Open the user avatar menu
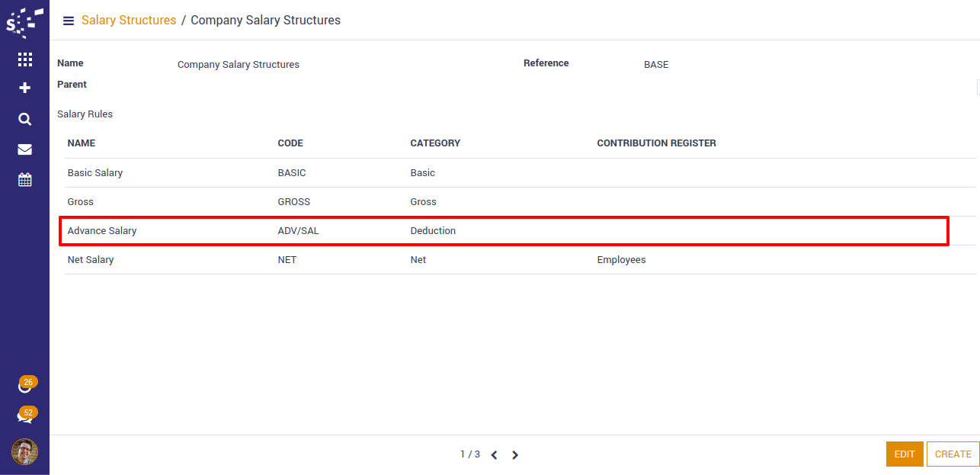This screenshot has width=980, height=475. click(x=24, y=452)
